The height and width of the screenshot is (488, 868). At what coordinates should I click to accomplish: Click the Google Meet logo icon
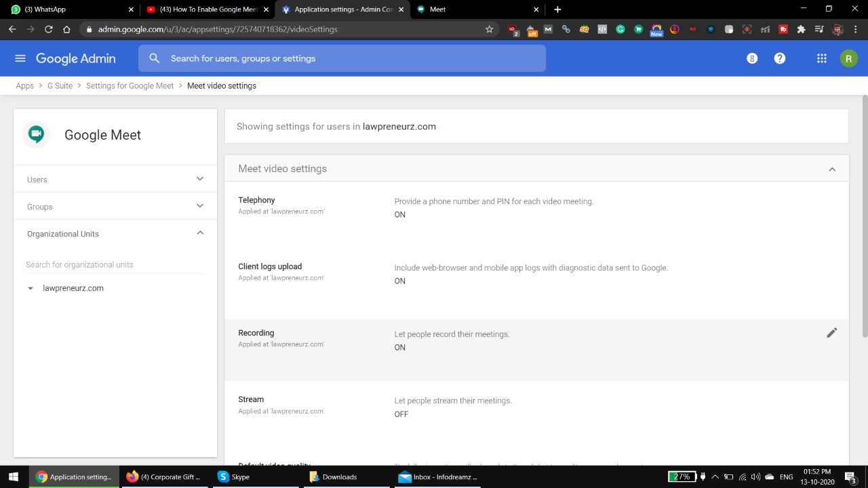(x=37, y=134)
